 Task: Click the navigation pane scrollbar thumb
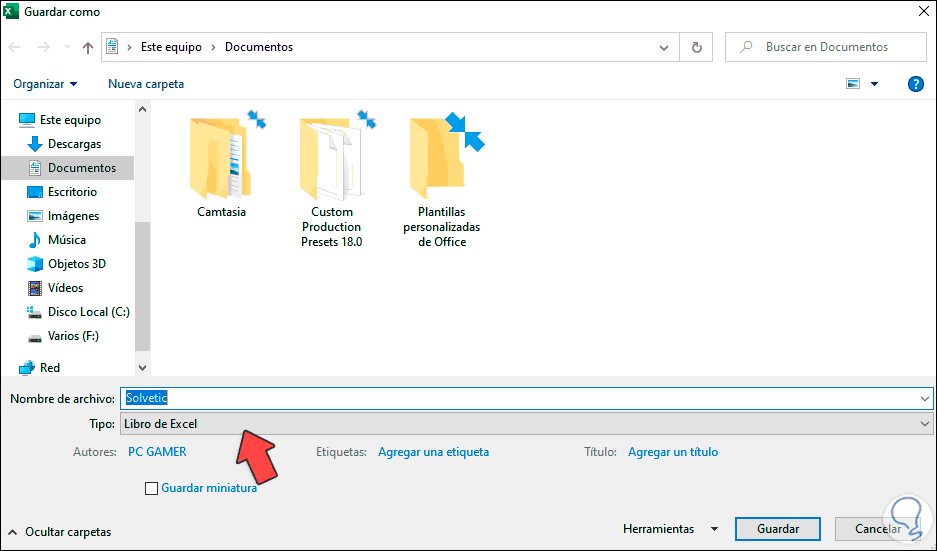pos(142,286)
